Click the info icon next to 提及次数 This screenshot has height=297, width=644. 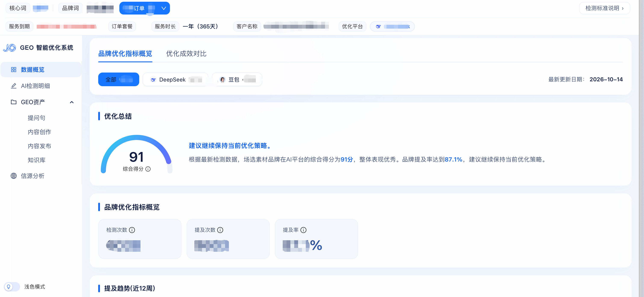click(x=220, y=230)
